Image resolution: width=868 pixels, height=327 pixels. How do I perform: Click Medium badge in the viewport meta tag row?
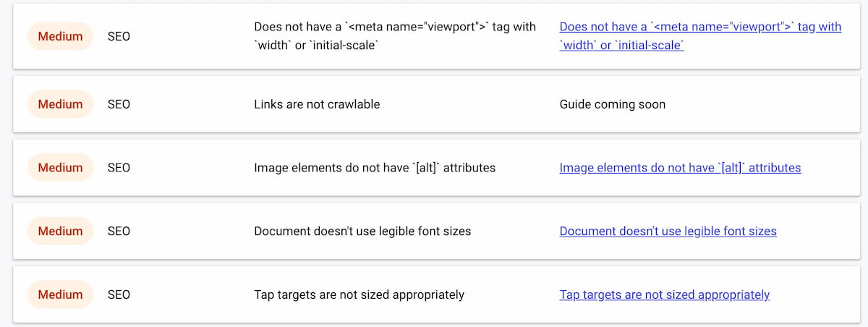click(60, 36)
